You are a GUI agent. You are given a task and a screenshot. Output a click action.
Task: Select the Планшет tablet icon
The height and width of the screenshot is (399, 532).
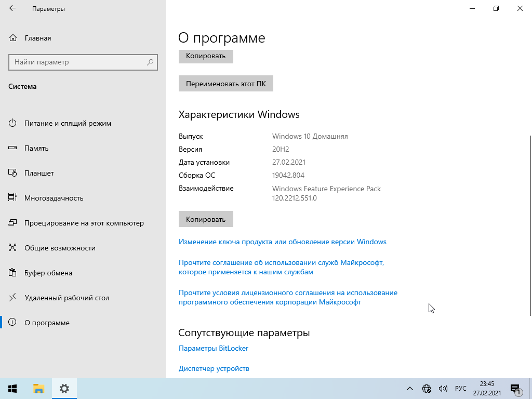coord(12,173)
